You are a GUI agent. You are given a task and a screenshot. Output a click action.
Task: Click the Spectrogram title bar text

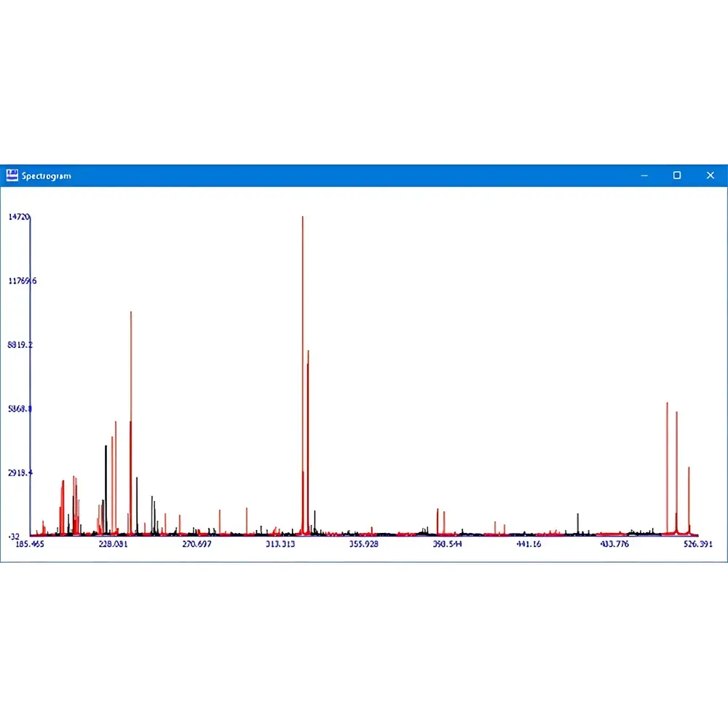click(x=47, y=175)
